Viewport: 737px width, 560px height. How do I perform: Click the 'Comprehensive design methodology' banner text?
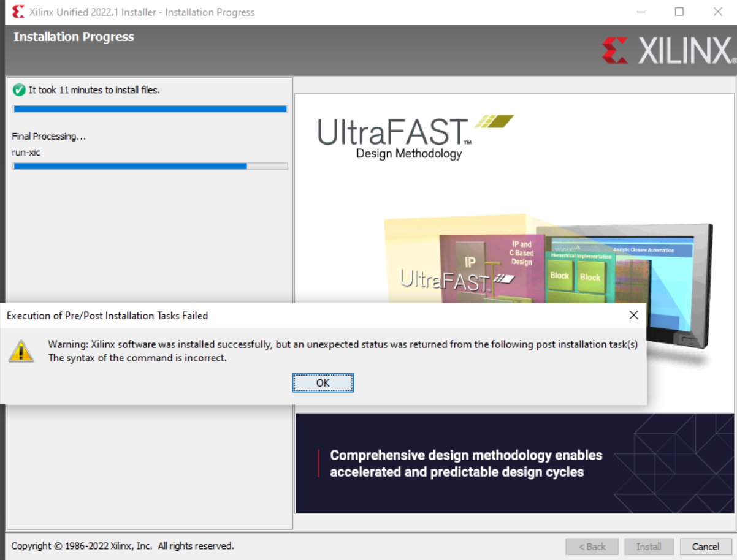pos(466,464)
